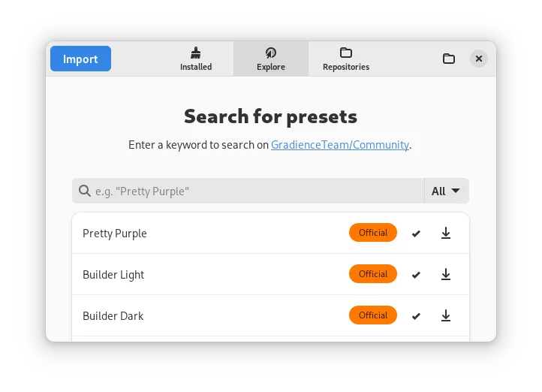Open the GradienceTeam/Community link
This screenshot has height=392, width=542.
point(340,145)
